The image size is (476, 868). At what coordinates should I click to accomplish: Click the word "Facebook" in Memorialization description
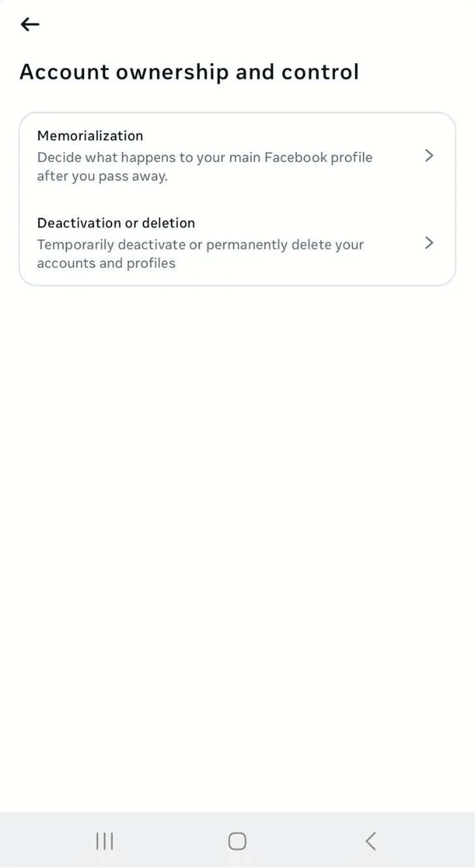click(297, 157)
